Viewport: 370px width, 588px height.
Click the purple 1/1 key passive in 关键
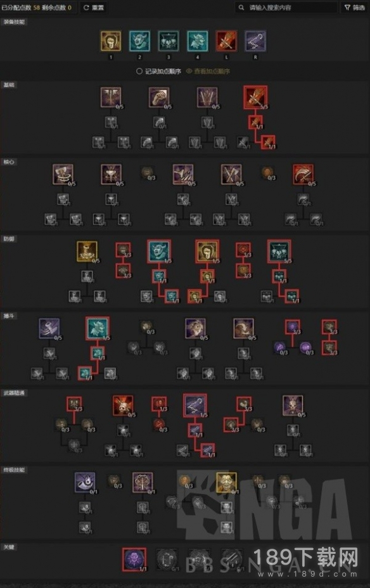point(134,559)
